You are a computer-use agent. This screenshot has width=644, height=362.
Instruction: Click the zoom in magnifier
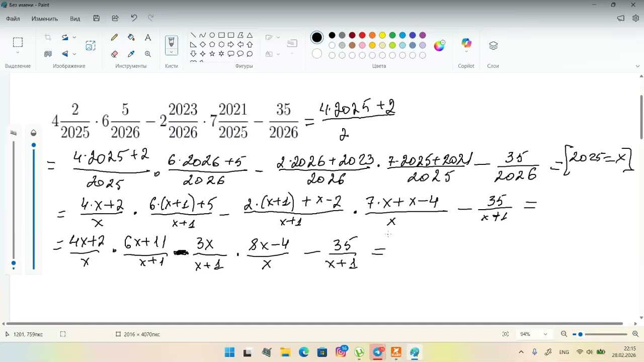(x=635, y=334)
